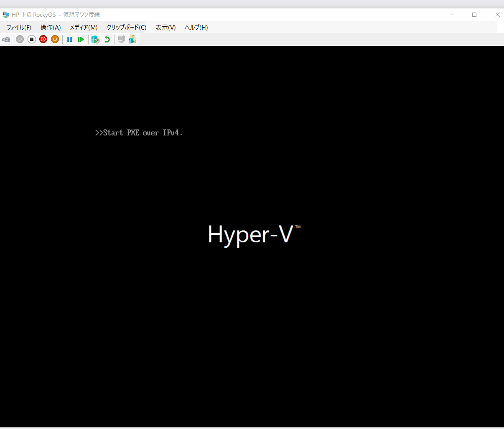Close the virtual machine connection window
The height and width of the screenshot is (429, 504).
click(x=497, y=15)
